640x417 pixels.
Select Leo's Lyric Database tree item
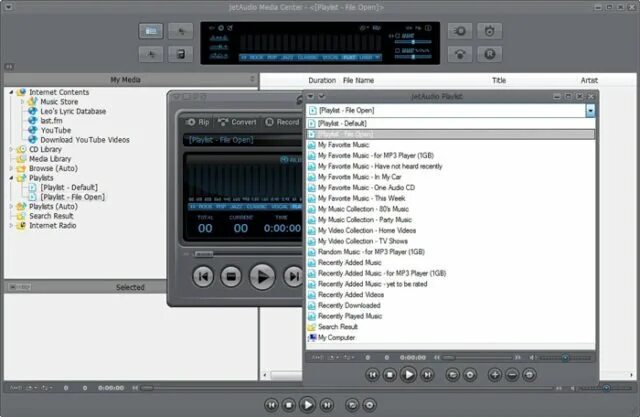click(73, 111)
